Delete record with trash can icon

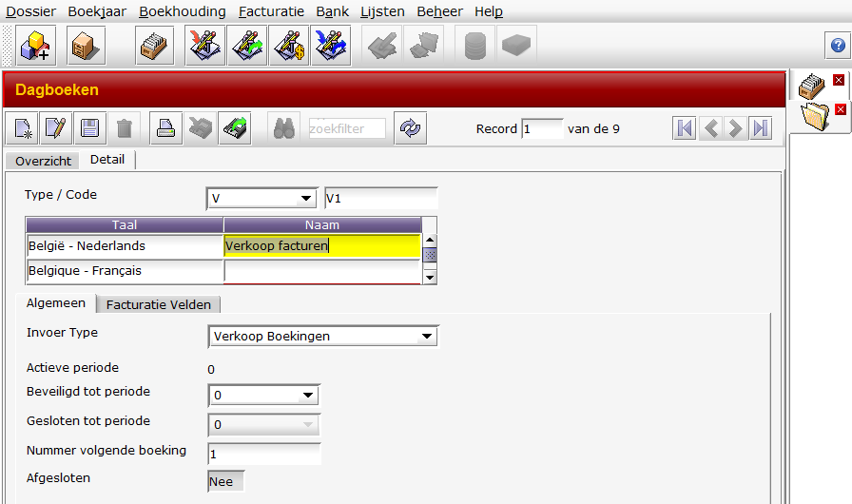coord(125,128)
